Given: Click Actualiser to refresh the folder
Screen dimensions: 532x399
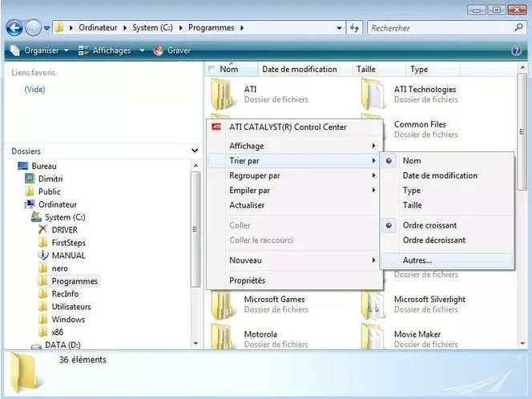Looking at the screenshot, I should point(247,205).
